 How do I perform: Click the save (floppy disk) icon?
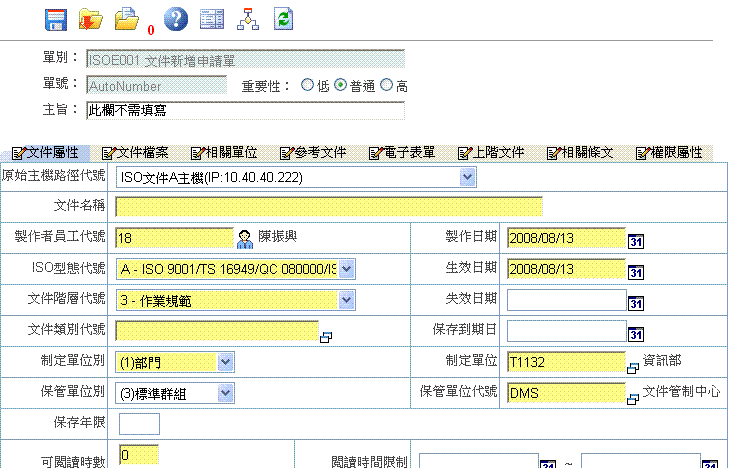(56, 19)
